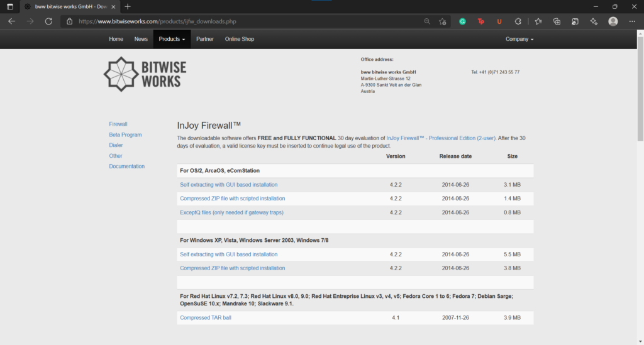Click the Version column header
The width and height of the screenshot is (644, 345).
(396, 156)
